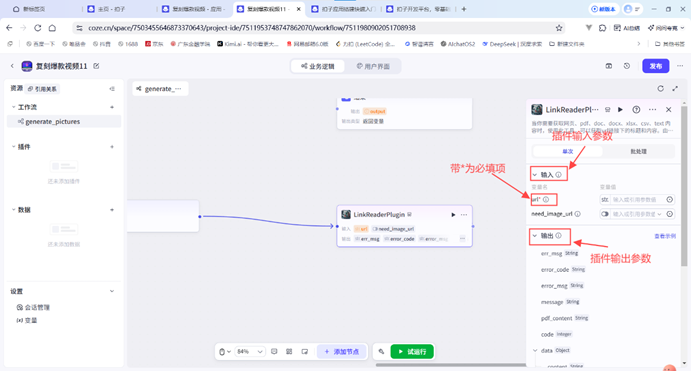Click the green 试运行 button
Image resolution: width=691 pixels, height=371 pixels.
click(412, 352)
